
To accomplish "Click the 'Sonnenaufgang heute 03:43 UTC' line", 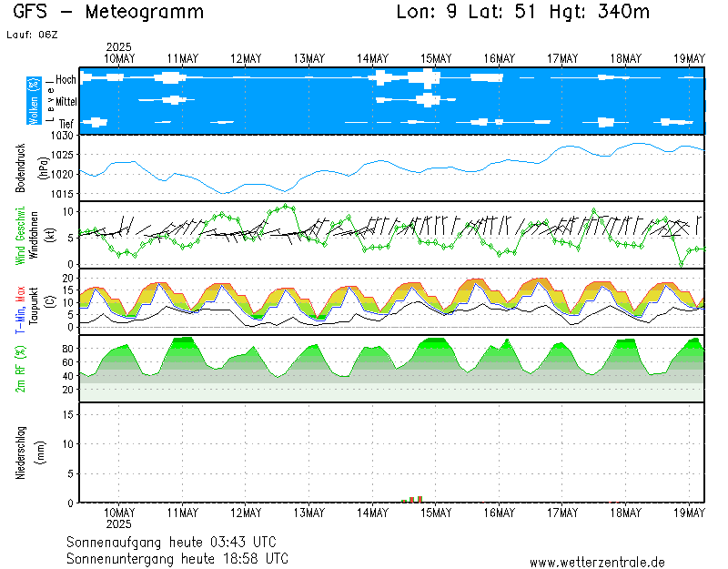I will pyautogui.click(x=171, y=542).
